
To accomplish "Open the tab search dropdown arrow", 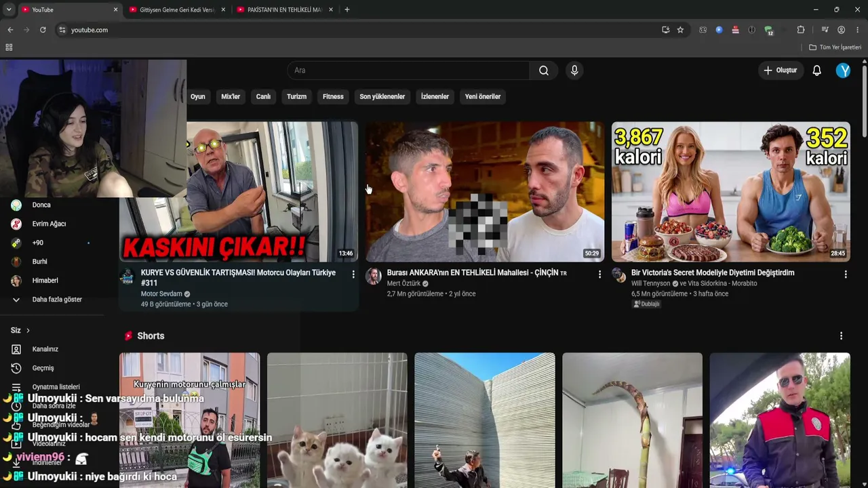I will (x=9, y=9).
